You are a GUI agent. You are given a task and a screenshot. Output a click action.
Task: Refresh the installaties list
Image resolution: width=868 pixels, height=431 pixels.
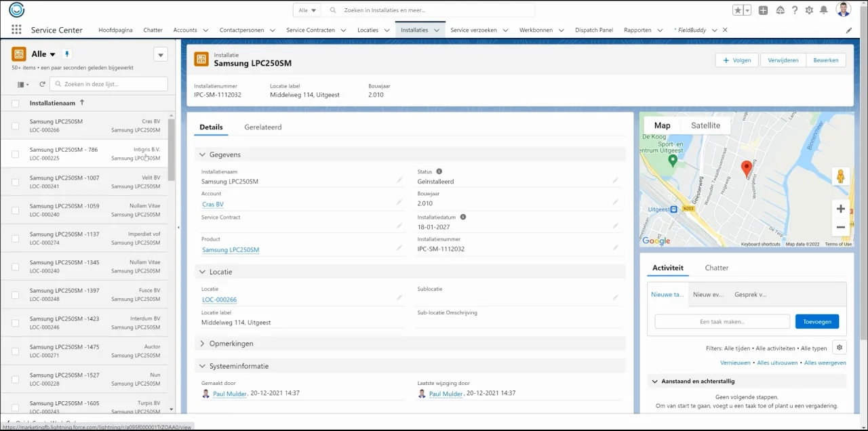(42, 84)
